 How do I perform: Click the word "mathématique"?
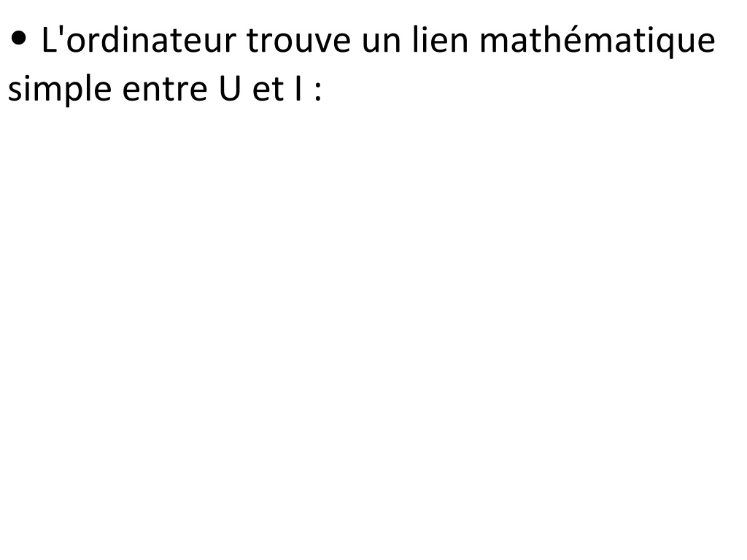point(597,42)
